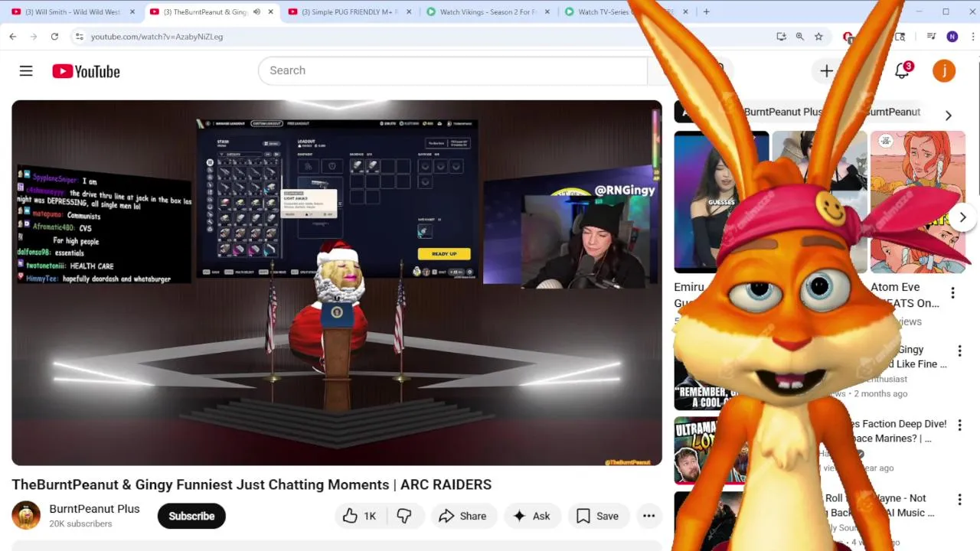Close the TheBurntPeanut & Gingy tab
Image resolution: width=980 pixels, height=551 pixels.
coord(270,11)
